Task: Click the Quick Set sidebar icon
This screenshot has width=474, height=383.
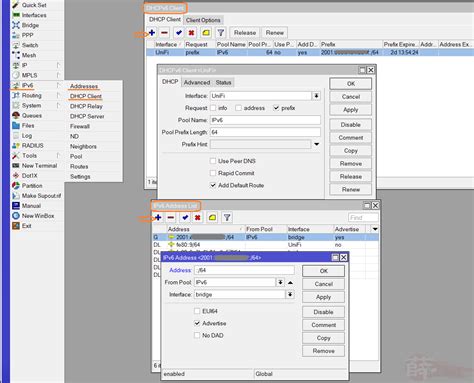Action: coord(16,5)
